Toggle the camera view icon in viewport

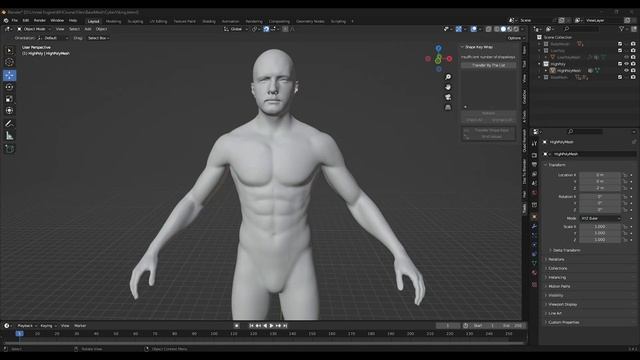[448, 97]
